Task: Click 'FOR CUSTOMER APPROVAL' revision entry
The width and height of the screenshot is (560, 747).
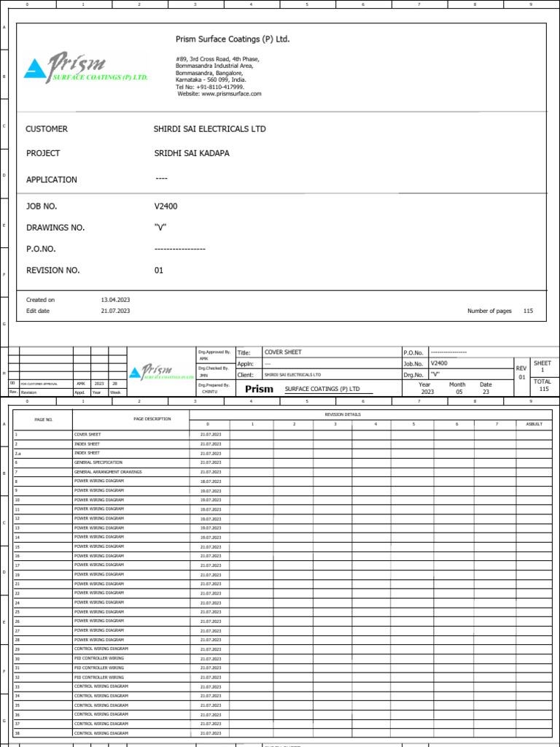Action: pyautogui.click(x=39, y=384)
